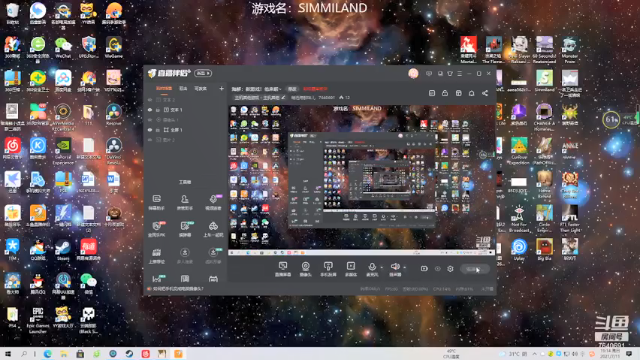
Task: Switch to the first orange-highlighted scene tab
Action: 164,89
